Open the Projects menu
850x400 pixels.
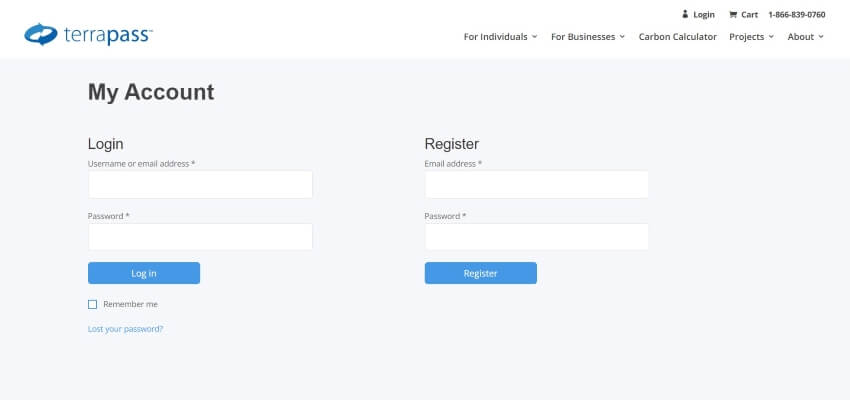(746, 37)
